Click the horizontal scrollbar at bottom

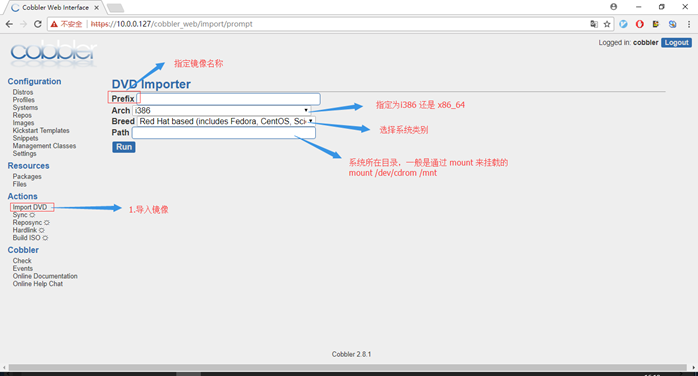[347, 368]
